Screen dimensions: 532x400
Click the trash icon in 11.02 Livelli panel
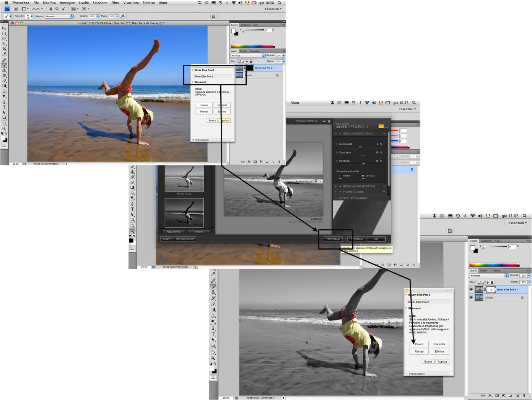click(524, 395)
